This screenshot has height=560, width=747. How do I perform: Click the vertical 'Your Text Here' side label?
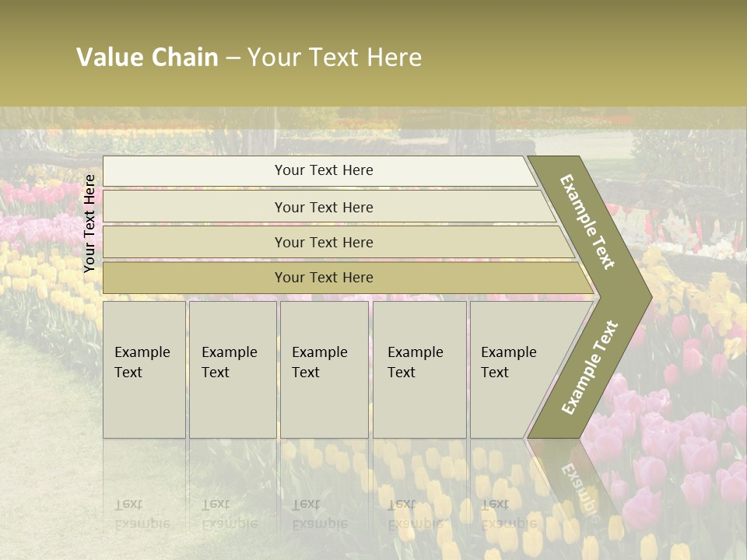point(89,223)
